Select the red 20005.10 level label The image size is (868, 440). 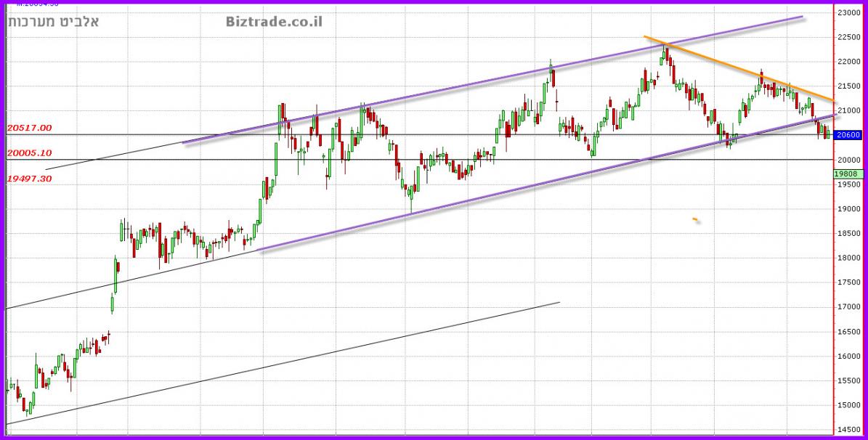(30, 153)
